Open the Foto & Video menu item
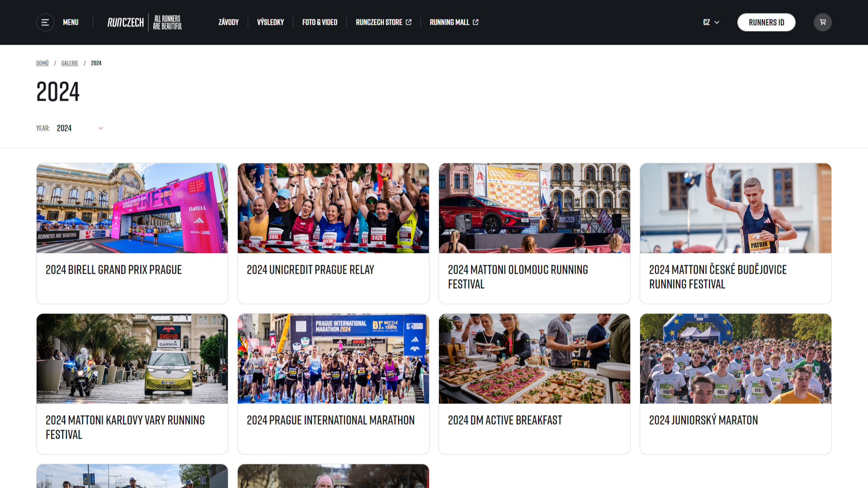This screenshot has width=868, height=488. coord(320,22)
